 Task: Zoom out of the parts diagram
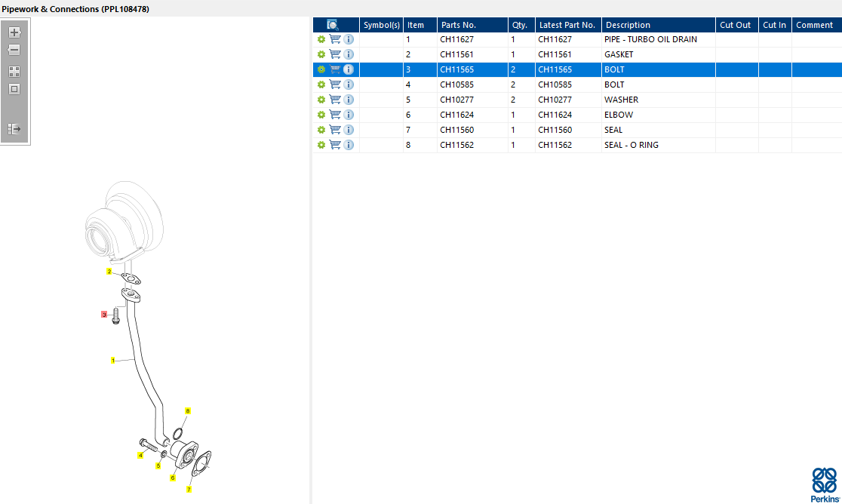point(14,50)
